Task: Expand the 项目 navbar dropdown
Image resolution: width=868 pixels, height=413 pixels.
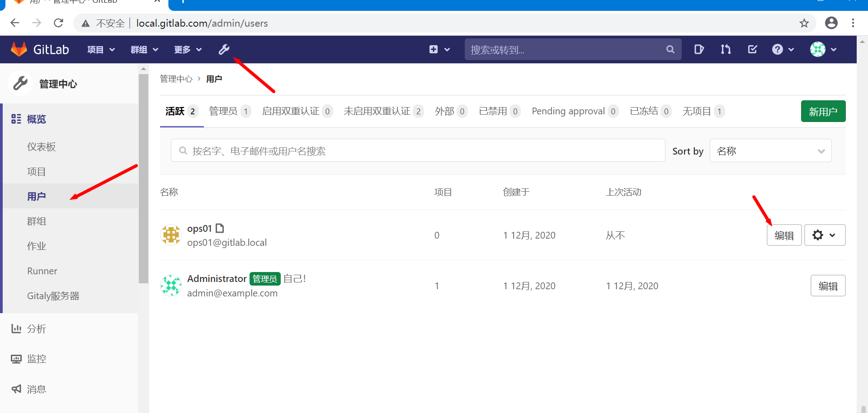Action: click(x=101, y=50)
